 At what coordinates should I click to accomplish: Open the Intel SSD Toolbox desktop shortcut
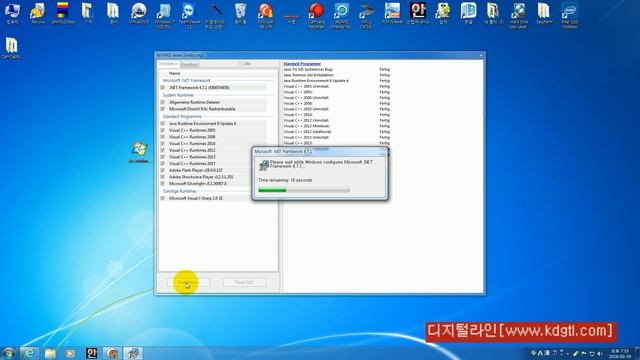[x=569, y=16]
